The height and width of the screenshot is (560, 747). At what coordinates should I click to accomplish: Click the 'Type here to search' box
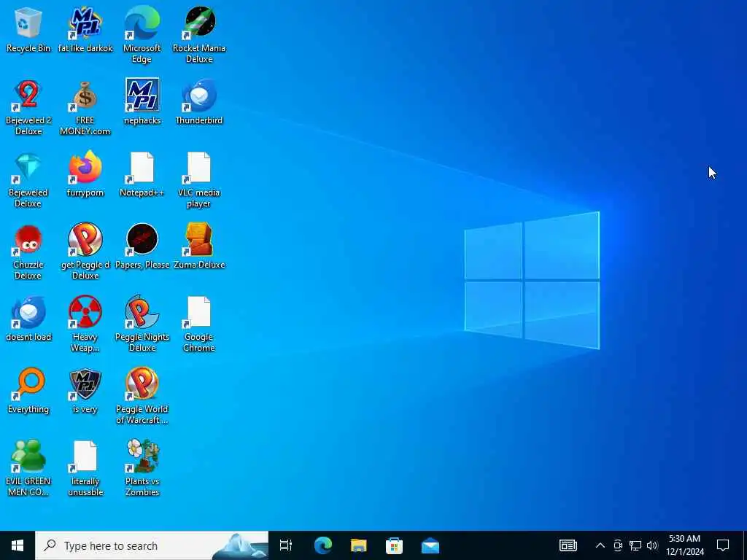152,545
